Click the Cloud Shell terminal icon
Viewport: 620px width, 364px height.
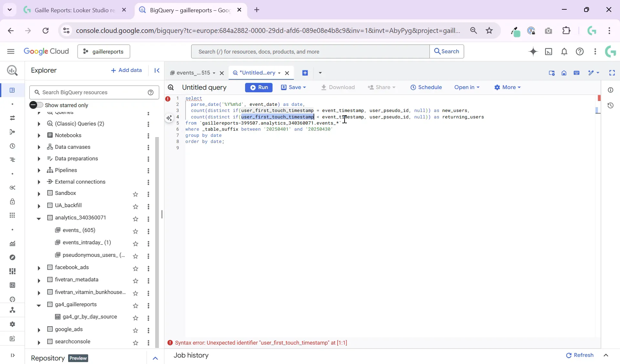tap(549, 52)
